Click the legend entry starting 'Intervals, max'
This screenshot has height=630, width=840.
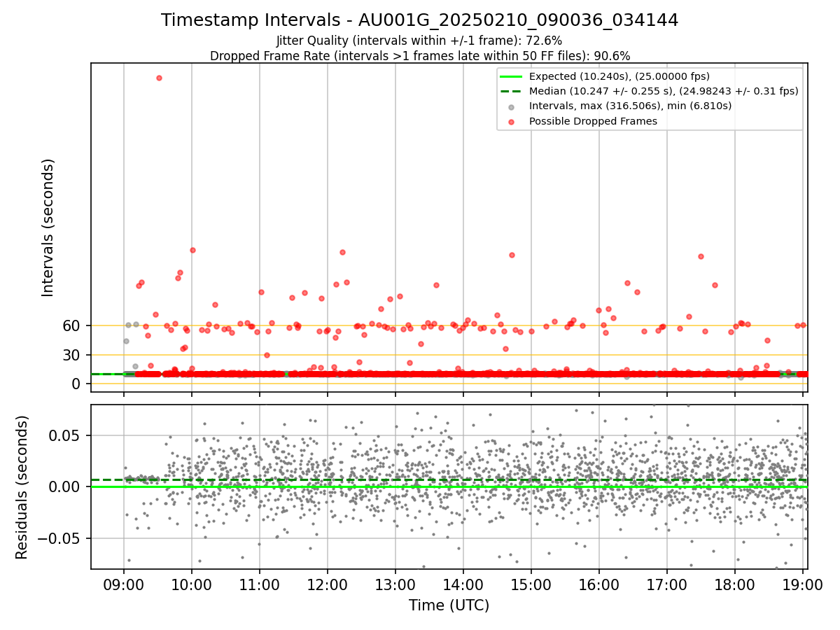coord(630,106)
